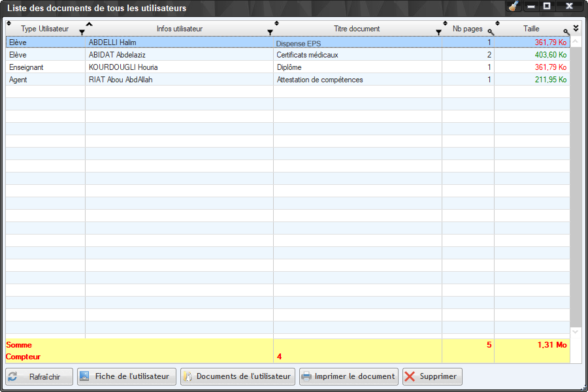Click the paintbrush icon in title bar

pyautogui.click(x=514, y=7)
